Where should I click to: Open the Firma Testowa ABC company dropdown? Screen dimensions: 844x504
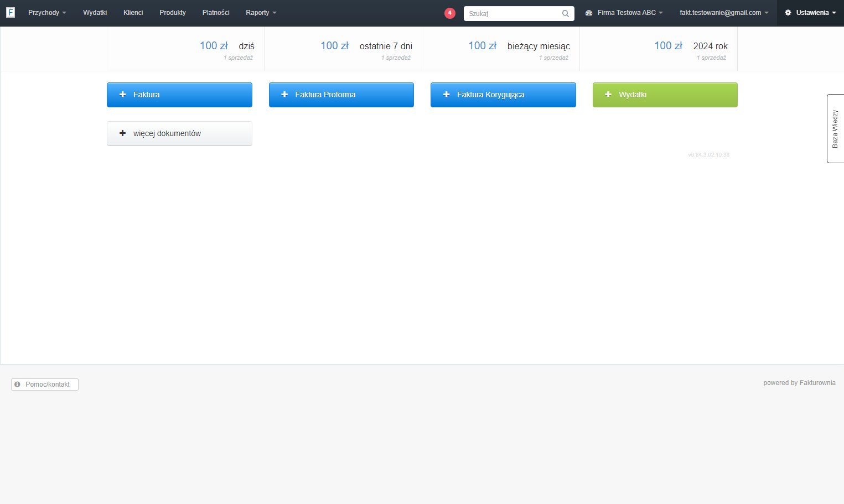pos(624,13)
